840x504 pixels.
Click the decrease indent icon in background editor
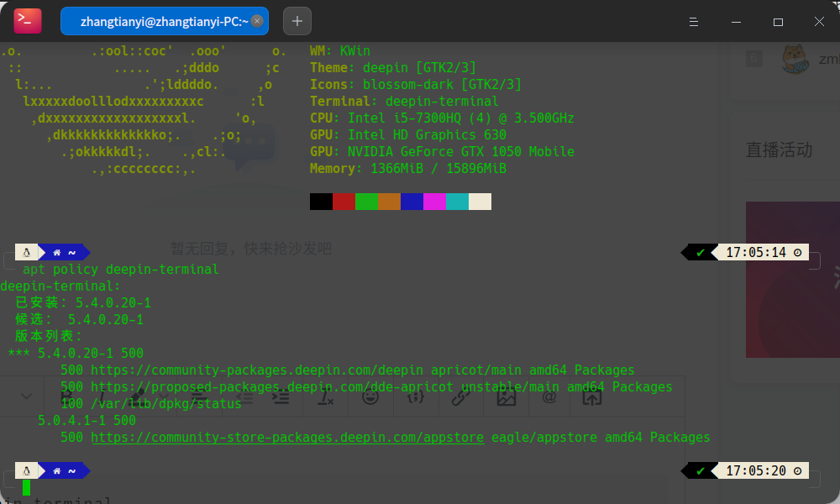[x=244, y=397]
